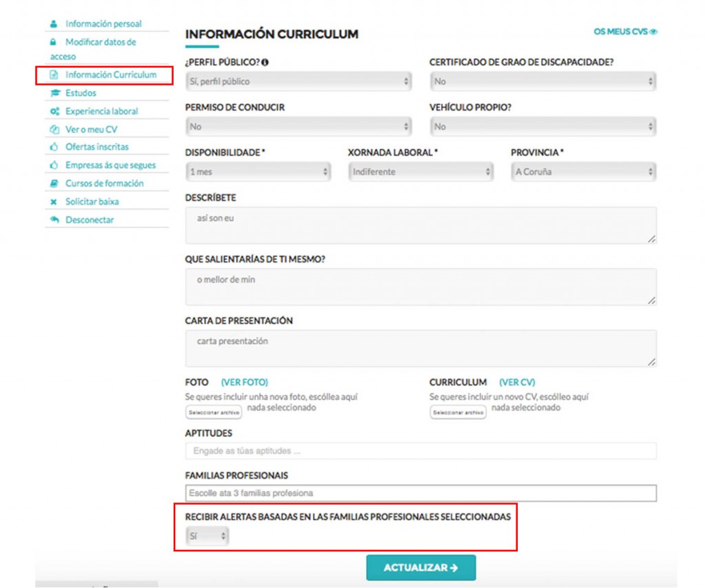Go to Modificar datos de acceso

point(93,49)
